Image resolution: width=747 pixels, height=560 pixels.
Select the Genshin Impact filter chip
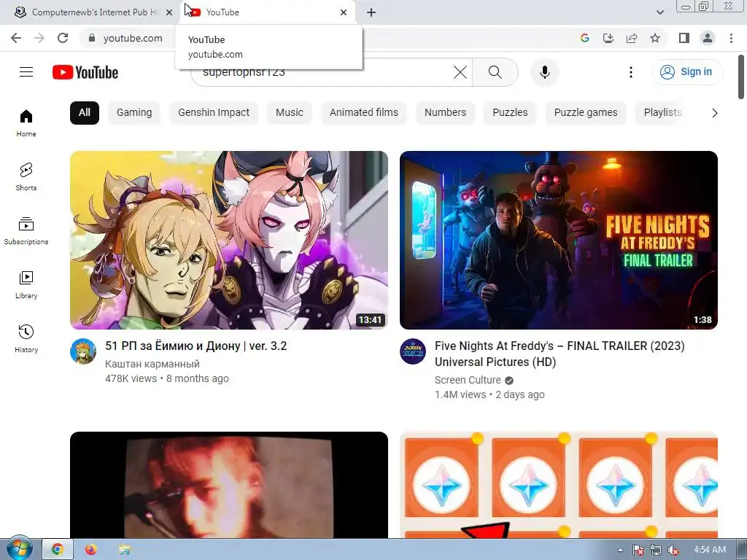pyautogui.click(x=214, y=113)
